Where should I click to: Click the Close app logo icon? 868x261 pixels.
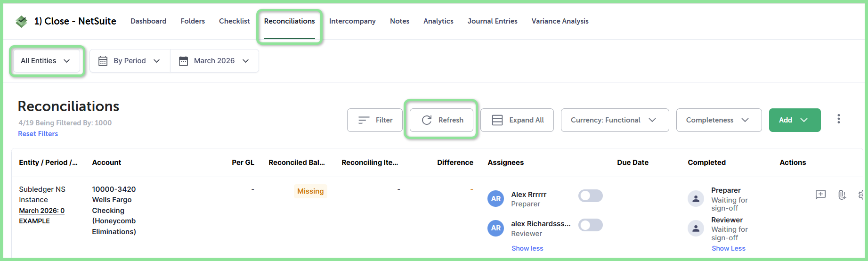coord(21,21)
